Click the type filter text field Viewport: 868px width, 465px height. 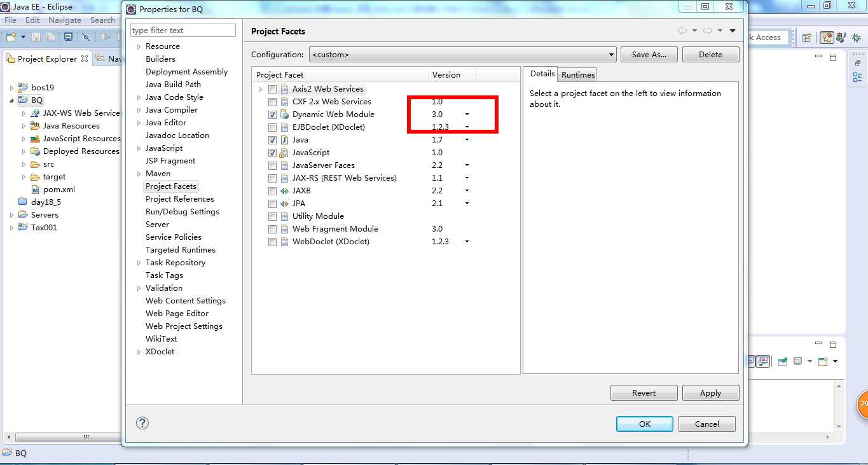pyautogui.click(x=183, y=31)
